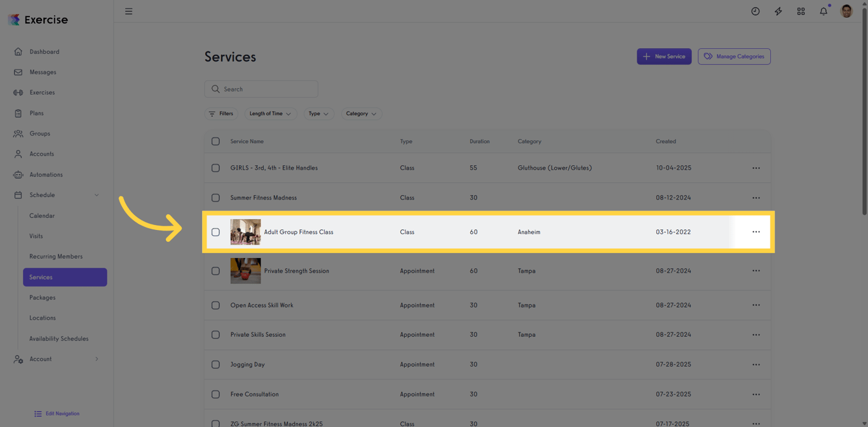The image size is (868, 427).
Task: Select the Messages sidebar icon
Action: [x=17, y=72]
